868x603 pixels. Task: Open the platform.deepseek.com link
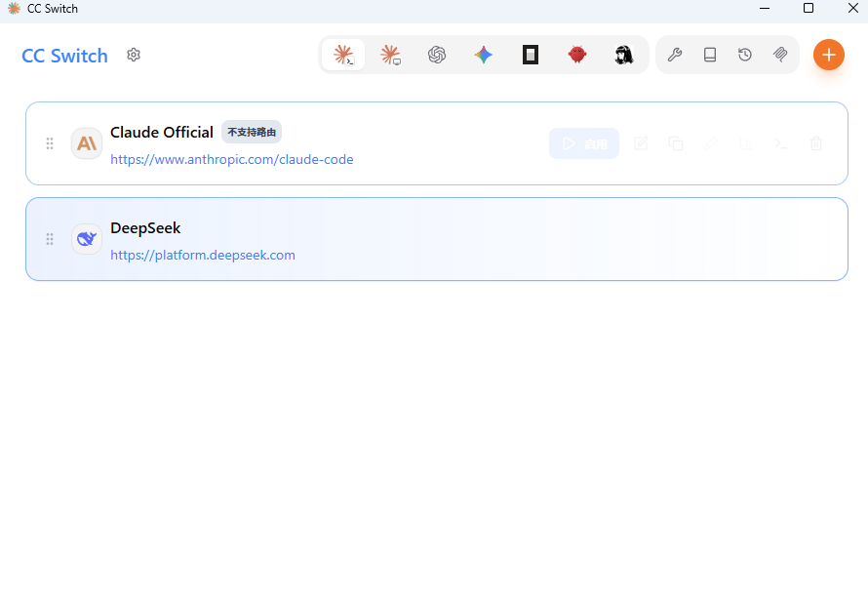(203, 256)
